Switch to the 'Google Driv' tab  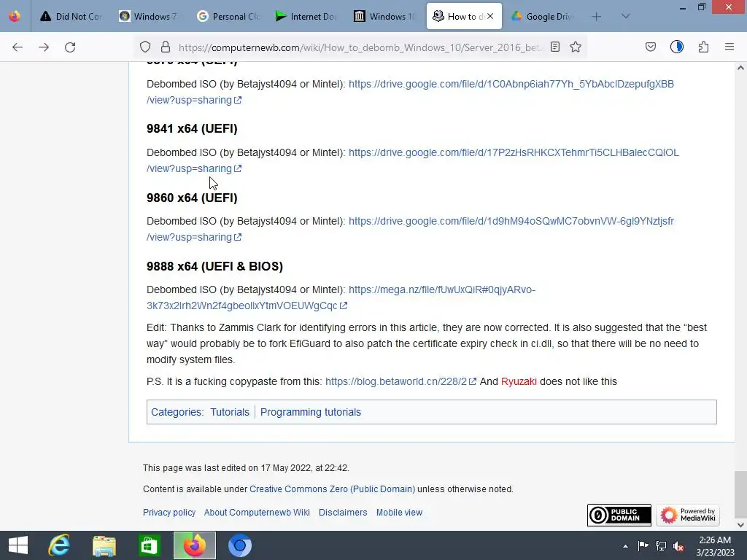(x=542, y=17)
